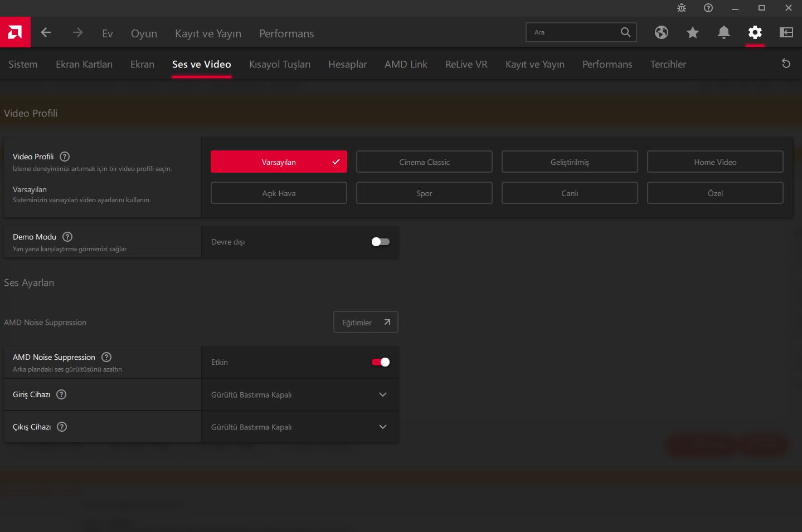The height and width of the screenshot is (532, 802).
Task: Open the Eğitimler tutorials button
Action: [x=366, y=322]
